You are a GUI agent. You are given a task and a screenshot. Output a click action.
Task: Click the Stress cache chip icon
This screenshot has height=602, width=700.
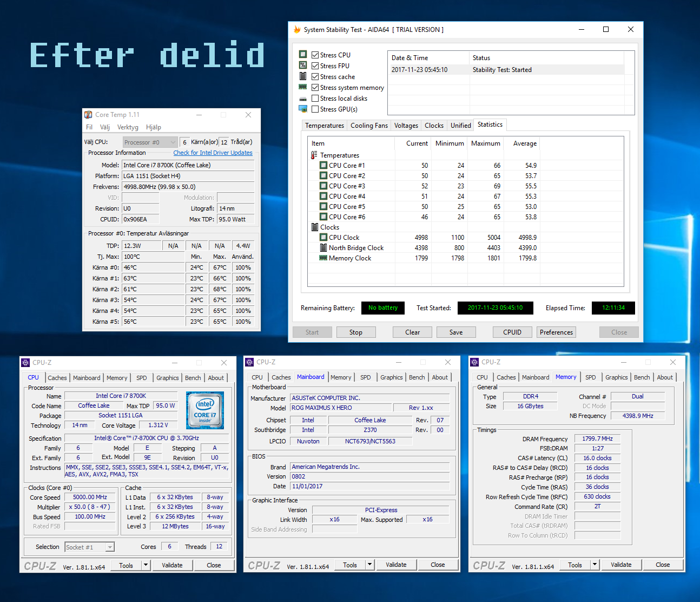pos(303,76)
